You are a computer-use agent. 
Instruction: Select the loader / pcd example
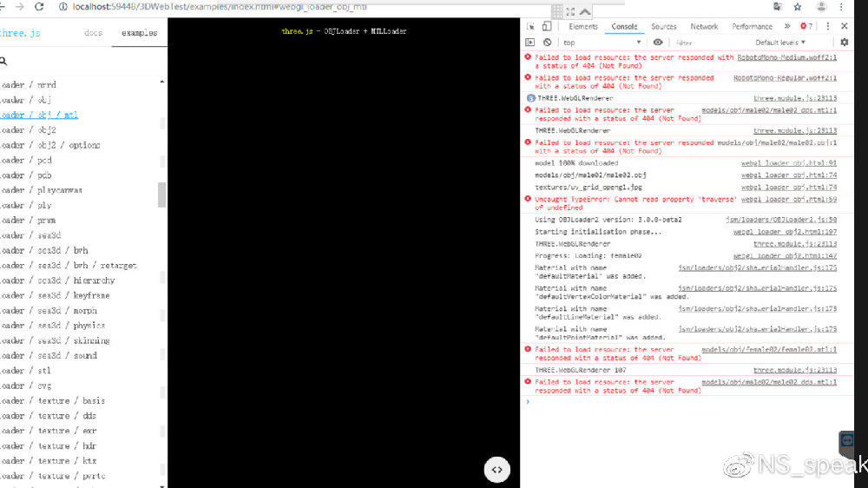26,160
